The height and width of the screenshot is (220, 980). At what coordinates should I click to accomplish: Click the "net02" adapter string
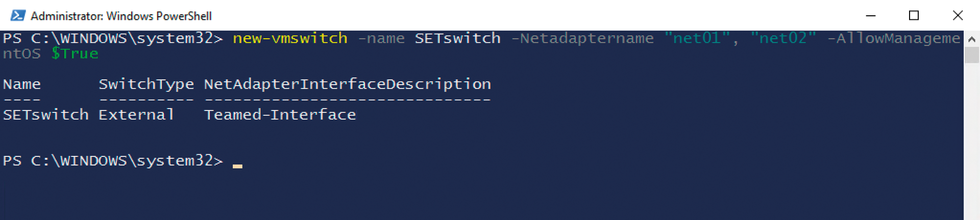(783, 38)
